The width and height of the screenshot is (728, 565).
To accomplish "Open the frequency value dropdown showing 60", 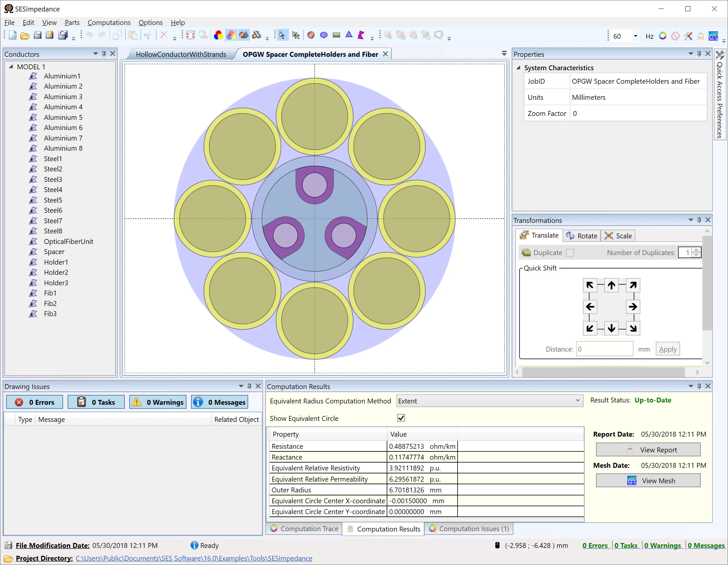I will tap(635, 36).
